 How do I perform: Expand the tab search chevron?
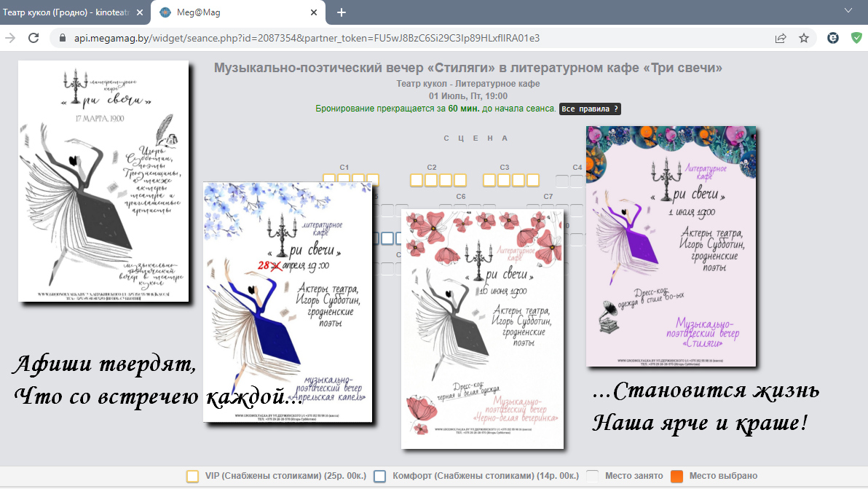848,11
